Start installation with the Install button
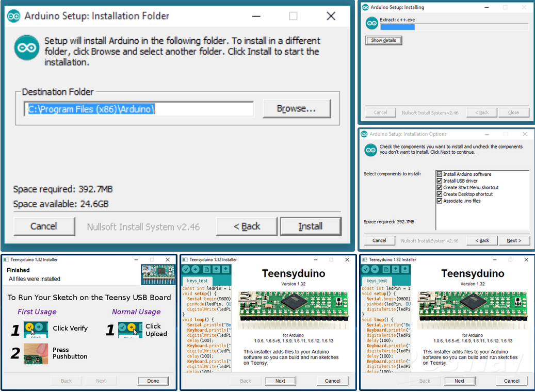Viewport: 535px width, 392px height. click(x=310, y=226)
